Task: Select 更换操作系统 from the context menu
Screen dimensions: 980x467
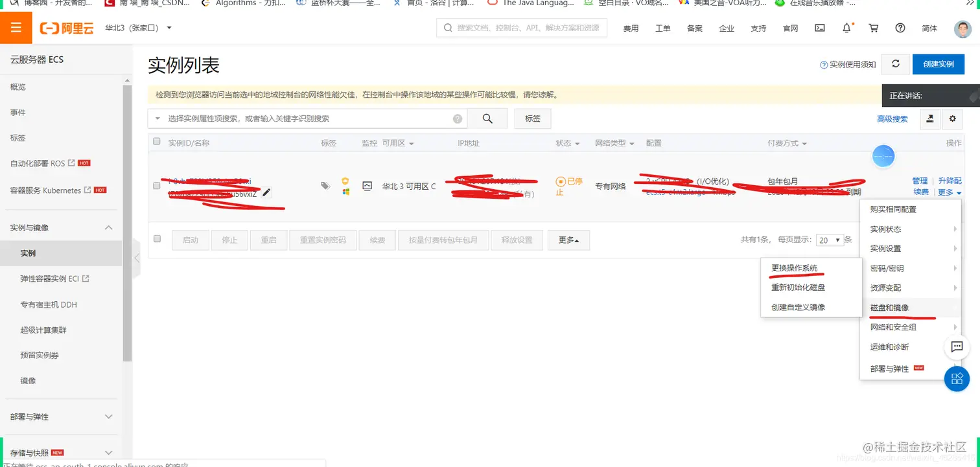Action: pyautogui.click(x=795, y=268)
